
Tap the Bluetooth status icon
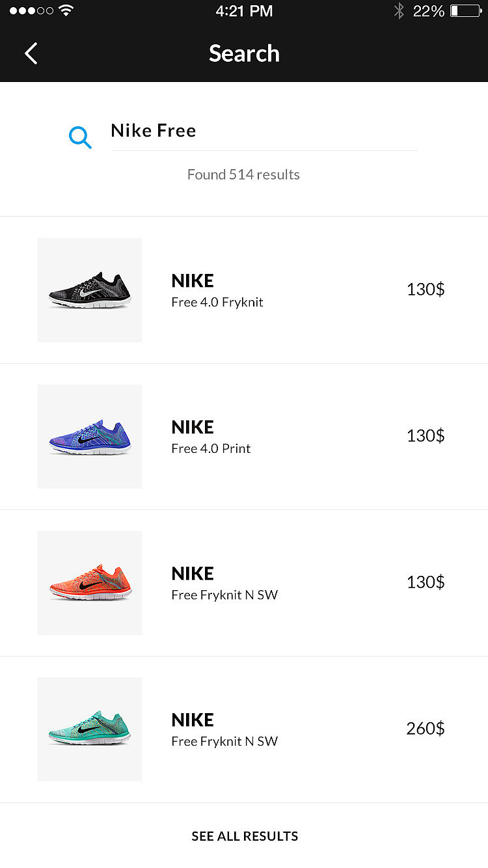(x=399, y=11)
